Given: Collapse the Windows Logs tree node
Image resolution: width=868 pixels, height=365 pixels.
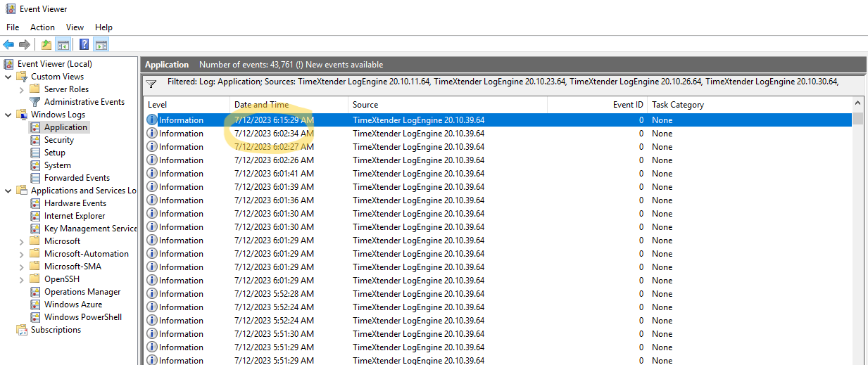Looking at the screenshot, I should click(x=8, y=115).
